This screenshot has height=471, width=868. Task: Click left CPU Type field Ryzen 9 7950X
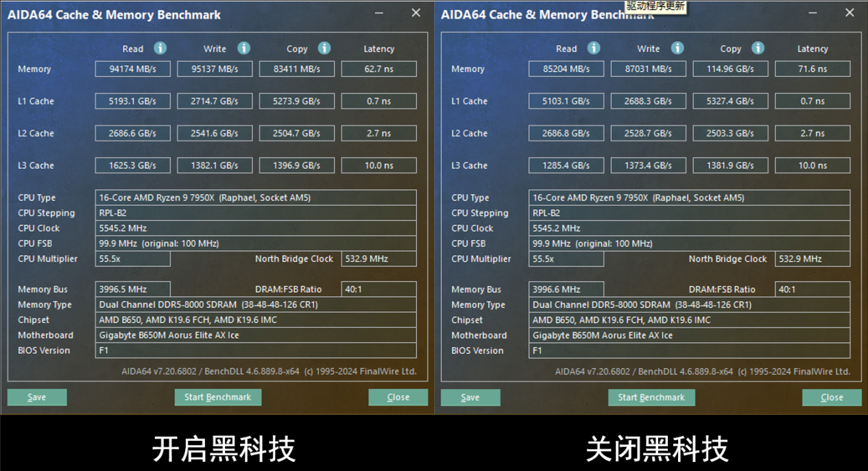tap(256, 198)
